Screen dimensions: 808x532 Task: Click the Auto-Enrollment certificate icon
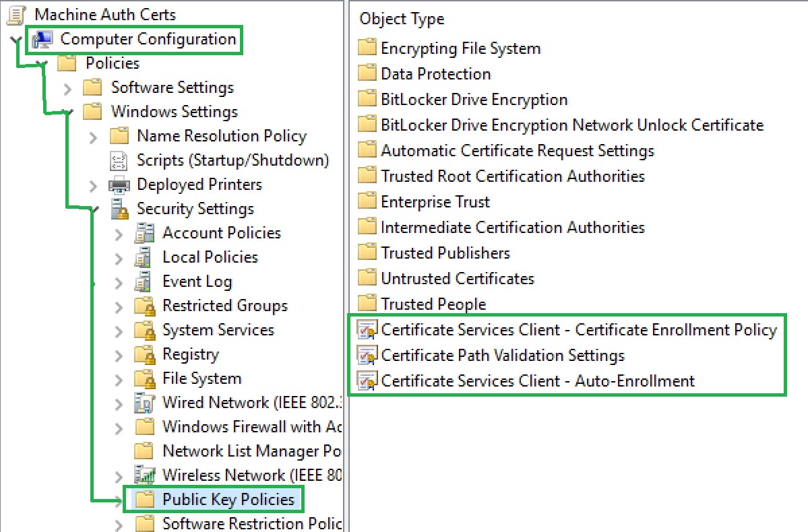pyautogui.click(x=367, y=381)
